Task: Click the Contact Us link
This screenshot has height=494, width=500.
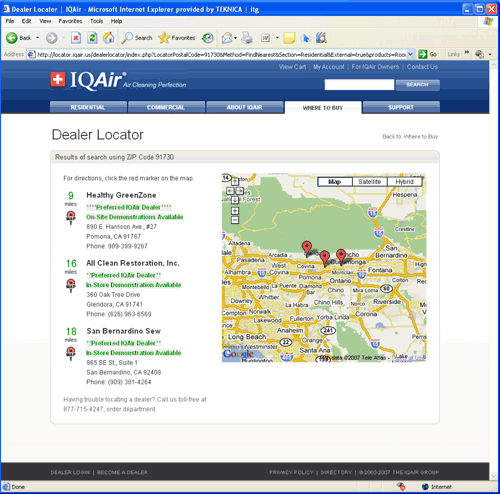Action: pyautogui.click(x=422, y=67)
